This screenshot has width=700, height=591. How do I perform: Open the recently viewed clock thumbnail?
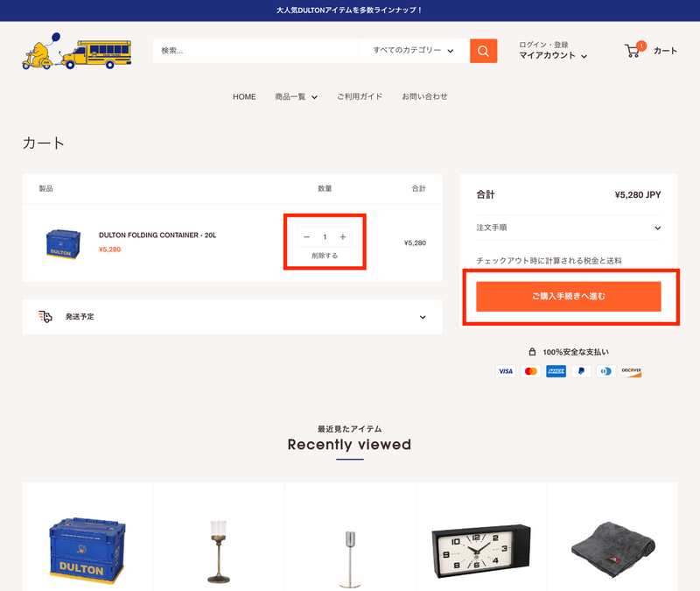coord(481,551)
